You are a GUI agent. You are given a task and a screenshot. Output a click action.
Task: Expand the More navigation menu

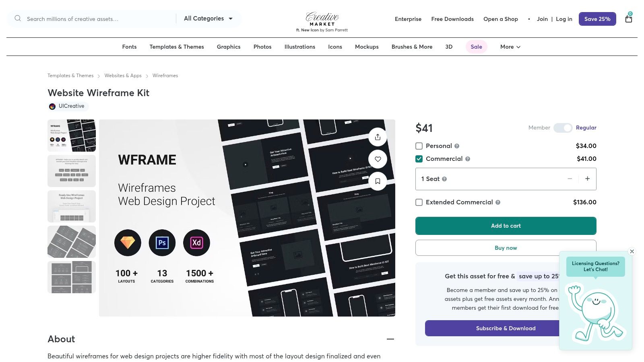[x=510, y=47]
